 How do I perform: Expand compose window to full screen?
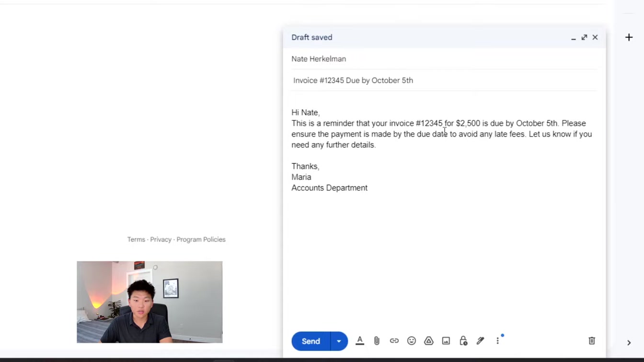tap(584, 37)
